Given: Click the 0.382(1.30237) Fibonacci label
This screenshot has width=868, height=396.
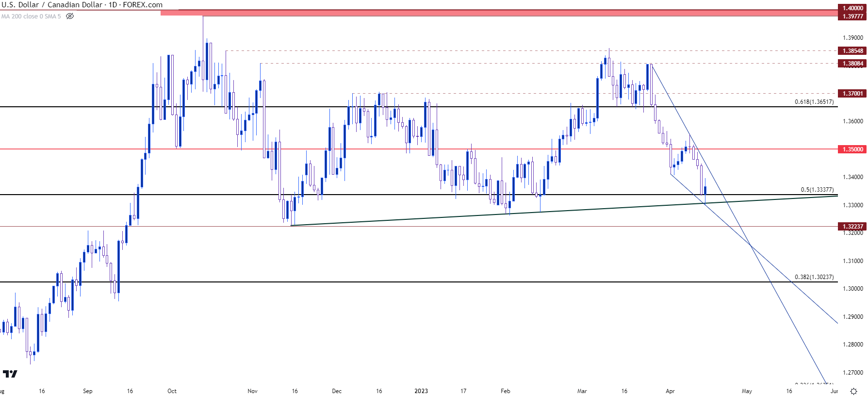Looking at the screenshot, I should click(814, 277).
